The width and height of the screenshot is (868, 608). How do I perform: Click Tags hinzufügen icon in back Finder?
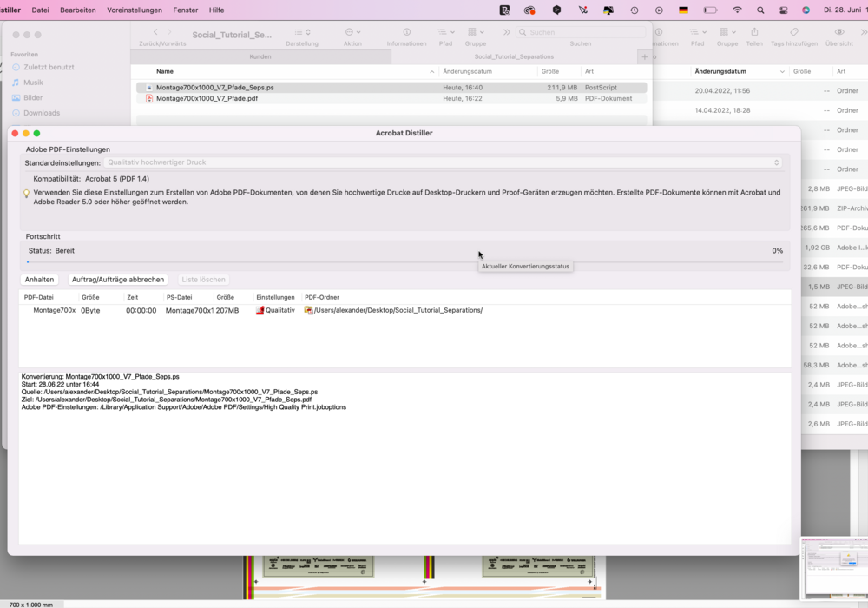pos(794,32)
